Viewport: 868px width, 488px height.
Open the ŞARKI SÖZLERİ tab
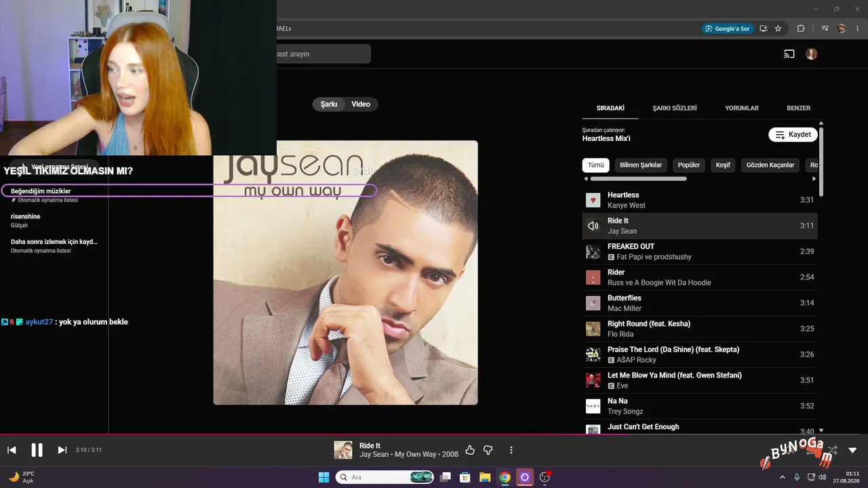click(x=675, y=108)
